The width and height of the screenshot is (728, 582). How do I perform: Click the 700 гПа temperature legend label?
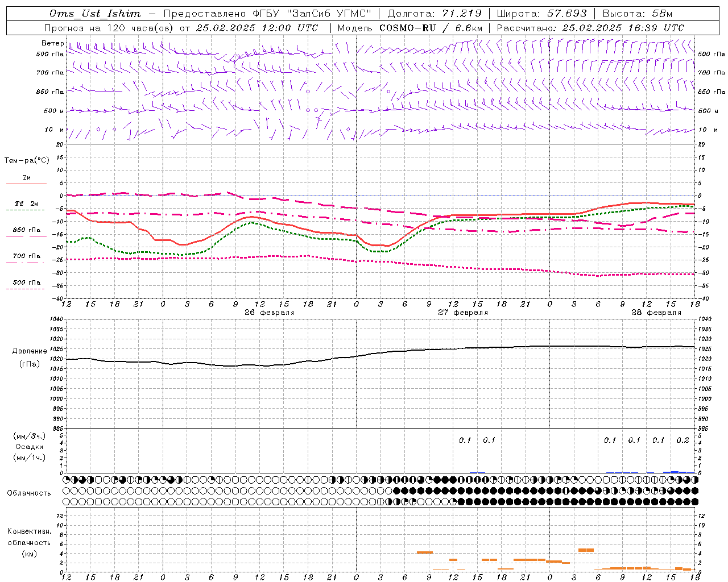[26, 256]
